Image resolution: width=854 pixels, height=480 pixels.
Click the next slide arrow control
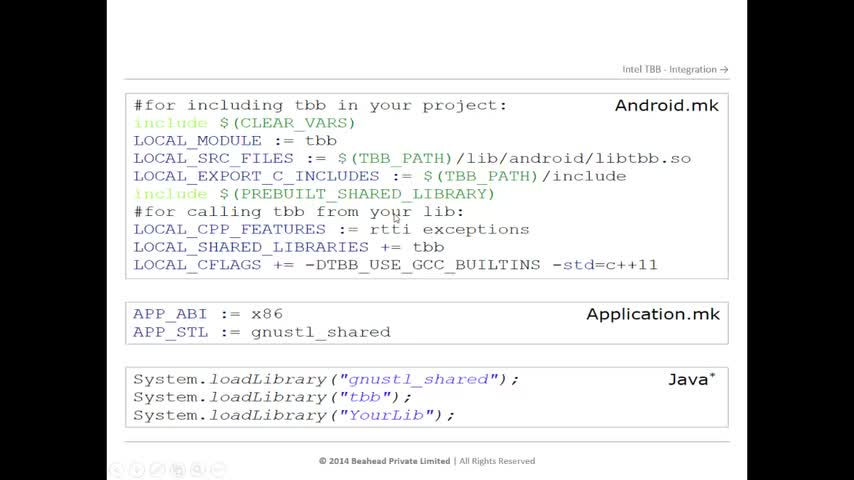click(137, 469)
